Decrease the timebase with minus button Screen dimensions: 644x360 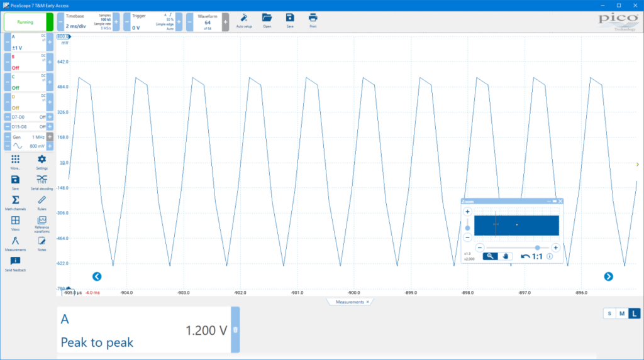pos(60,22)
